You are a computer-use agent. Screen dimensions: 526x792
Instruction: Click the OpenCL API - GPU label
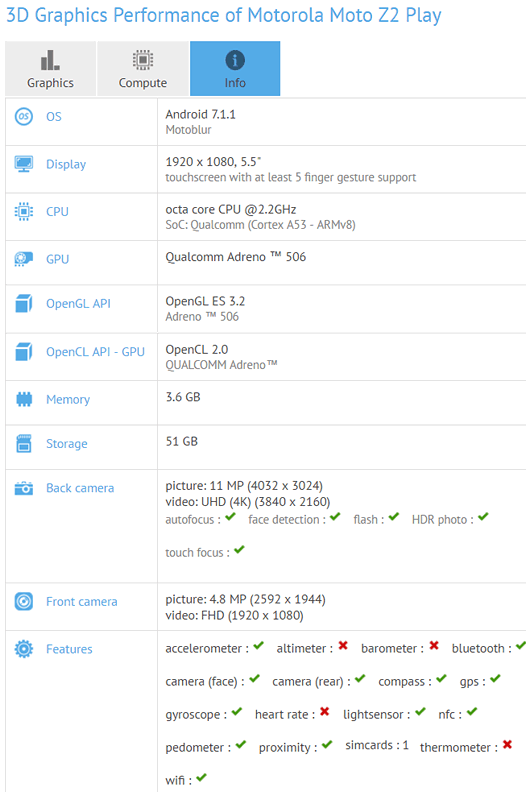tap(95, 352)
